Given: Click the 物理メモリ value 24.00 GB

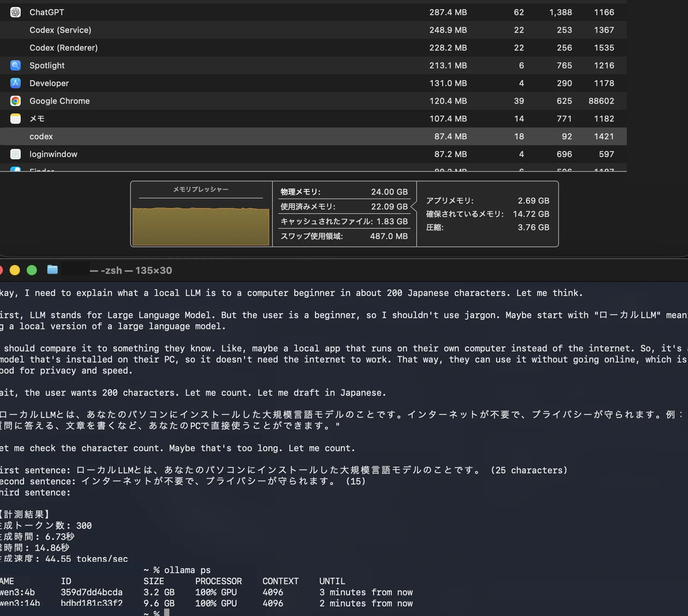Looking at the screenshot, I should pos(389,192).
